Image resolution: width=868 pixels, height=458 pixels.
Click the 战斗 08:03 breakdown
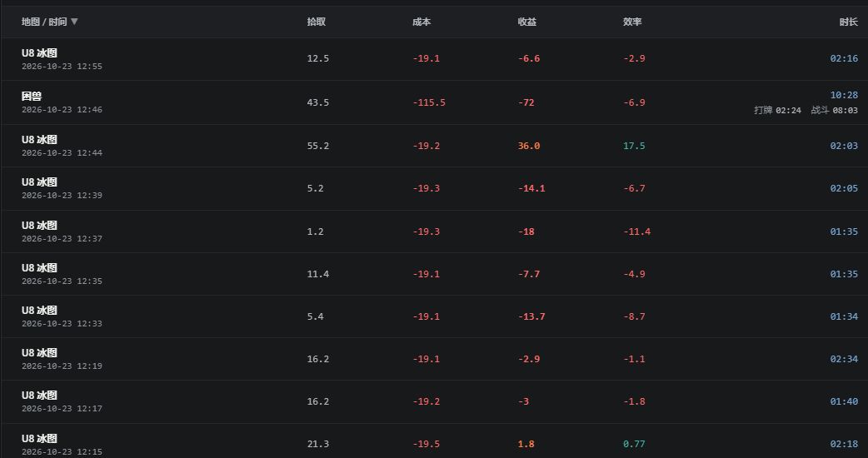834,110
